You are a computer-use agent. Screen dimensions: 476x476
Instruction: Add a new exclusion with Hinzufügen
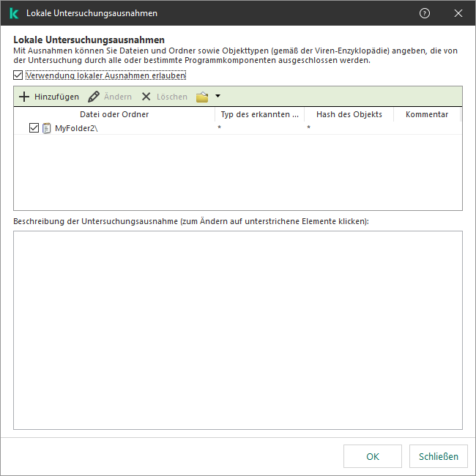pyautogui.click(x=48, y=97)
